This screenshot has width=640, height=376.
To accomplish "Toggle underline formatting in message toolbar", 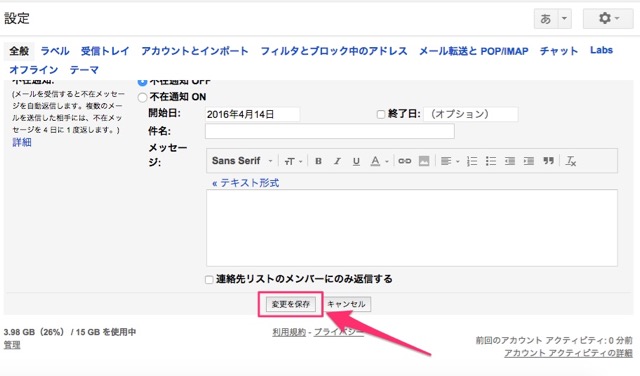I will click(356, 161).
